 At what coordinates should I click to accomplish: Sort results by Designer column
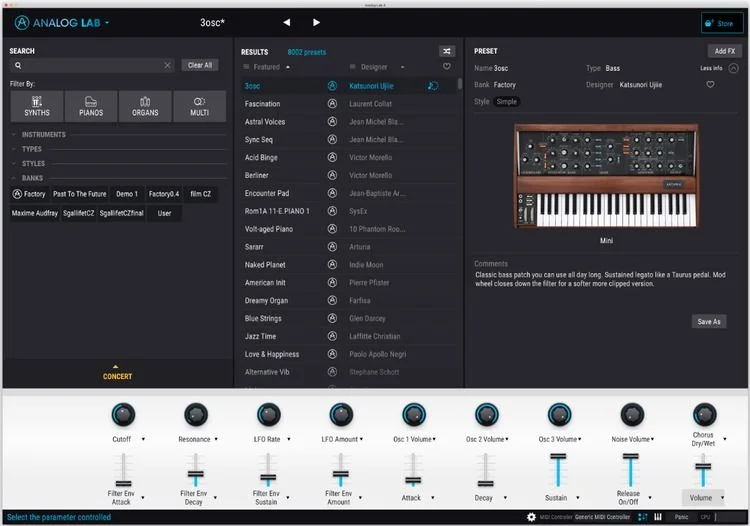[x=377, y=67]
